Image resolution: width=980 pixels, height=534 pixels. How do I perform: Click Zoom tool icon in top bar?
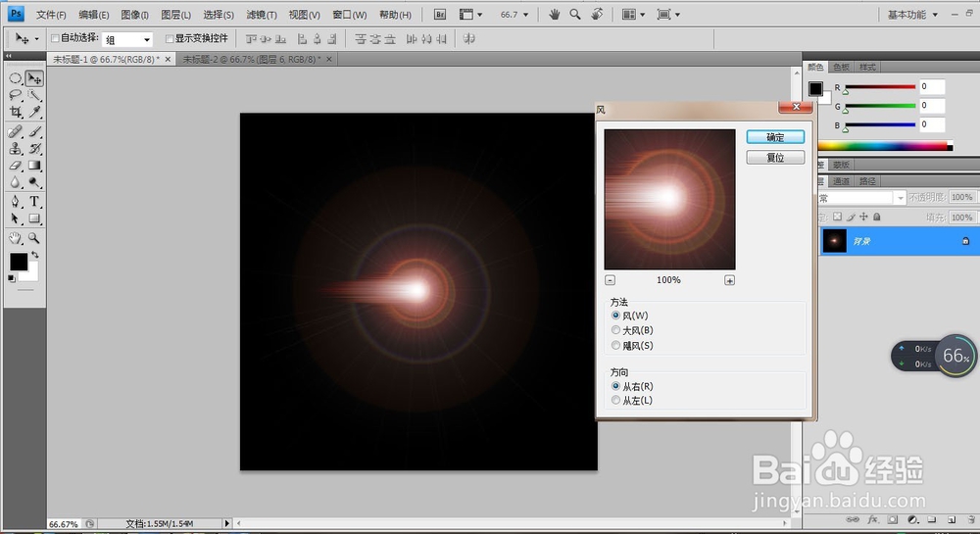click(575, 14)
